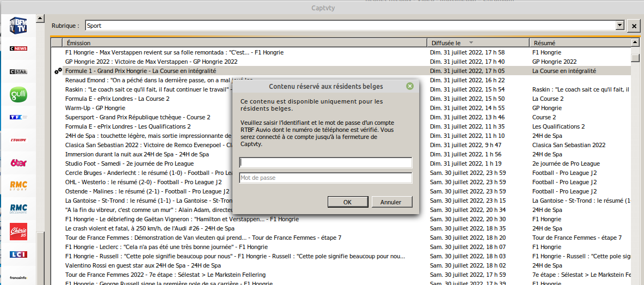Choose the CSTAR channel logo
The image size is (644, 285).
click(x=18, y=71)
